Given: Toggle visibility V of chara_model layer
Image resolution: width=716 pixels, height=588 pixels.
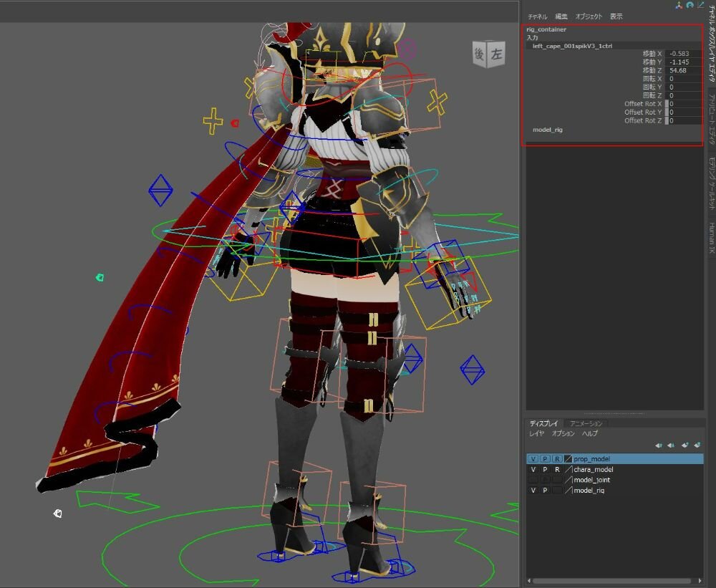Looking at the screenshot, I should tap(533, 469).
